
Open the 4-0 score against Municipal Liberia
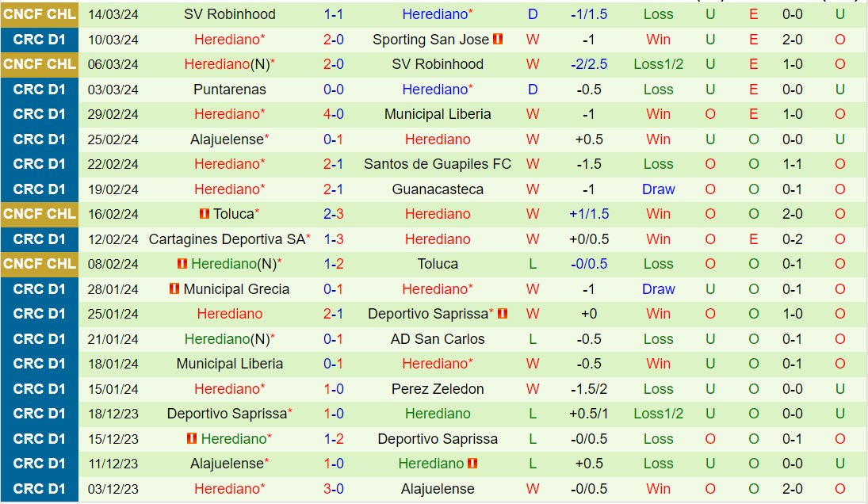(334, 114)
